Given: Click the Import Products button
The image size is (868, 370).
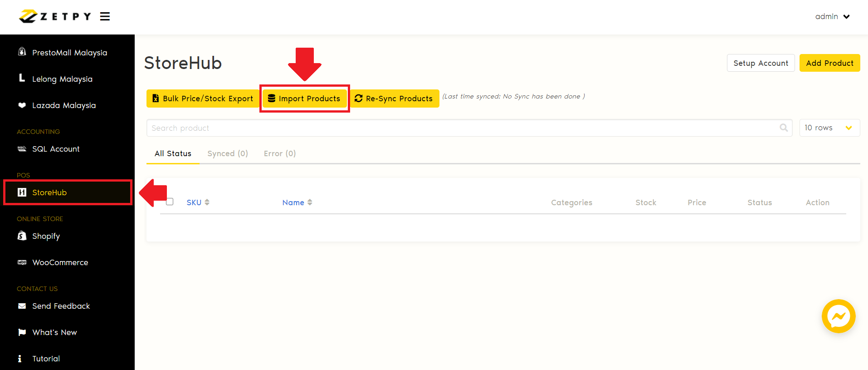Looking at the screenshot, I should tap(304, 99).
